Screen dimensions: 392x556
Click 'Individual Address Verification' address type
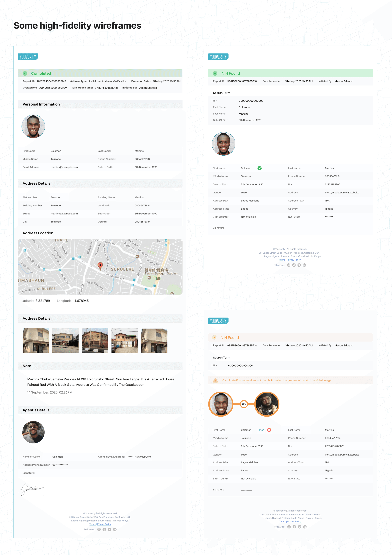pos(108,81)
